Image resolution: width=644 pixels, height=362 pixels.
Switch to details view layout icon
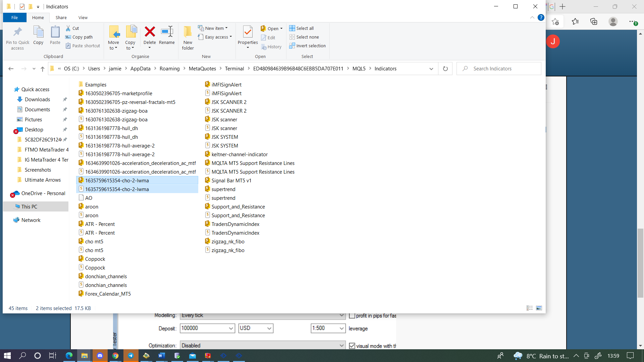(530, 308)
